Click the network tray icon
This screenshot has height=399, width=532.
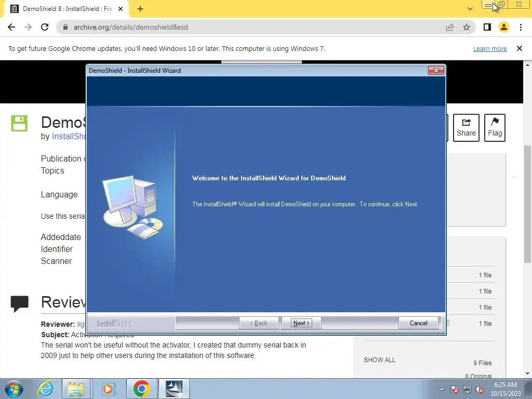click(x=467, y=390)
